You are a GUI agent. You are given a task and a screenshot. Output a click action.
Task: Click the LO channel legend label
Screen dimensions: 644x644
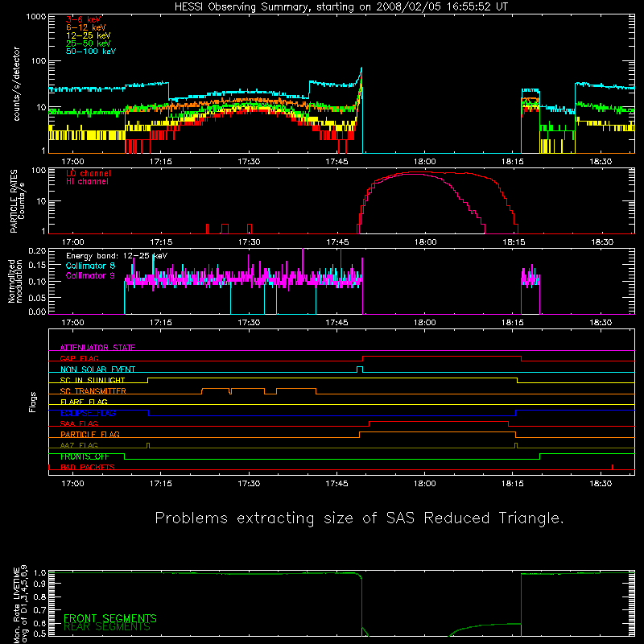pos(89,173)
